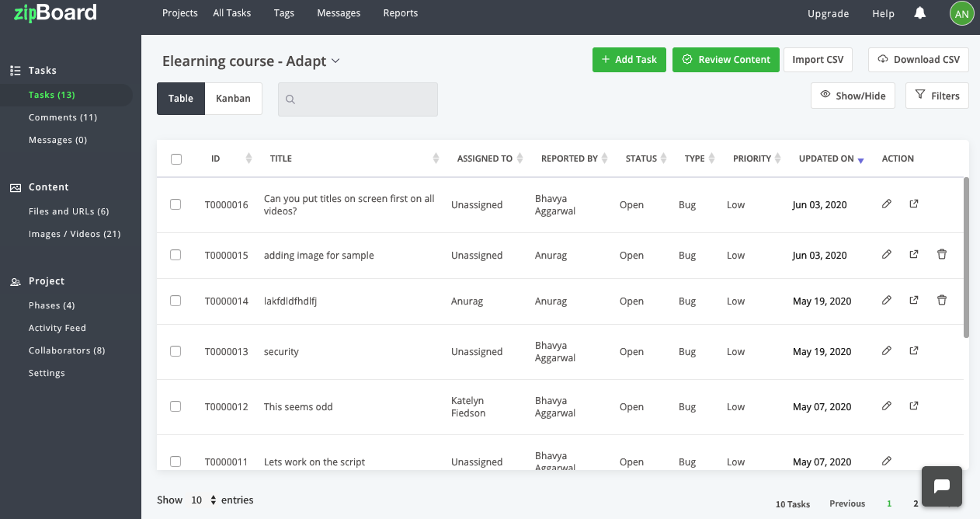Screen dimensions: 980x519
Task: Click the Upgrade link in header
Action: pyautogui.click(x=828, y=13)
